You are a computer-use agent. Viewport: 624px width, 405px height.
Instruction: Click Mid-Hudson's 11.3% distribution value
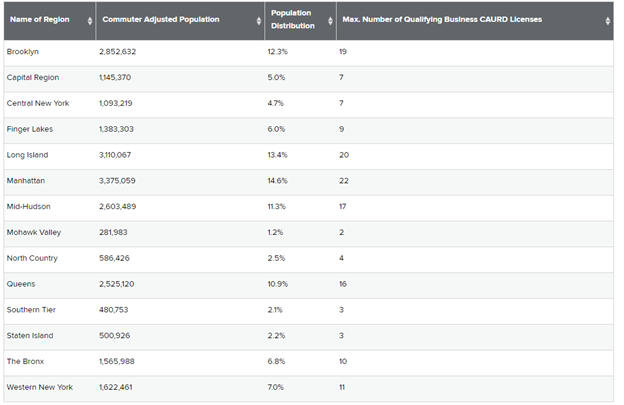tap(279, 207)
